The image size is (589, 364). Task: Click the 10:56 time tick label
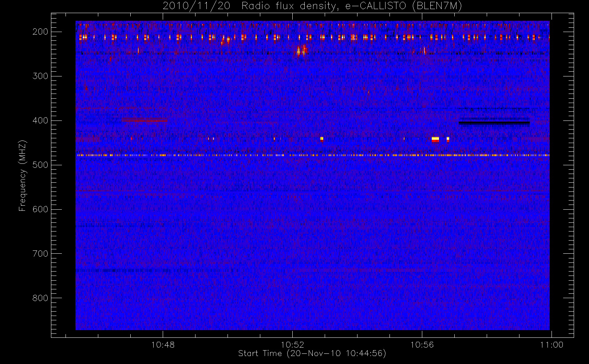(422, 345)
